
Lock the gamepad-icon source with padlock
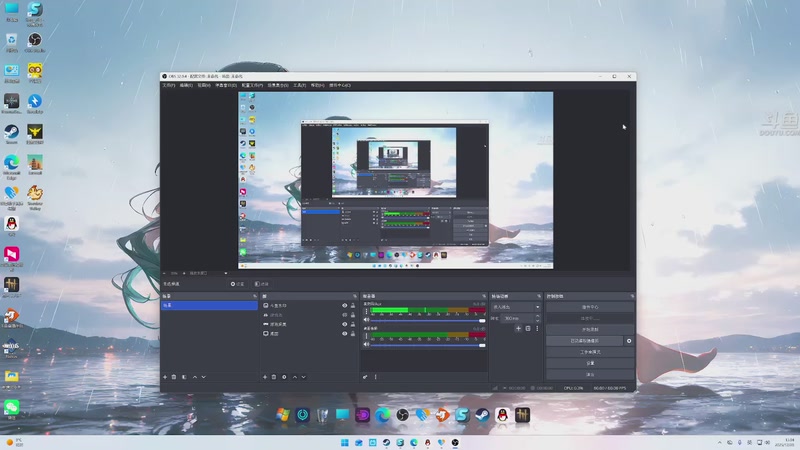pos(353,315)
